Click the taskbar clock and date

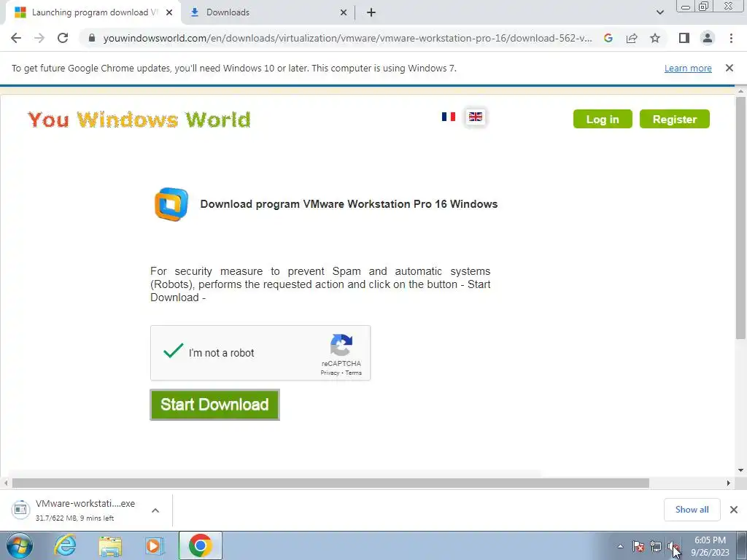(710, 546)
